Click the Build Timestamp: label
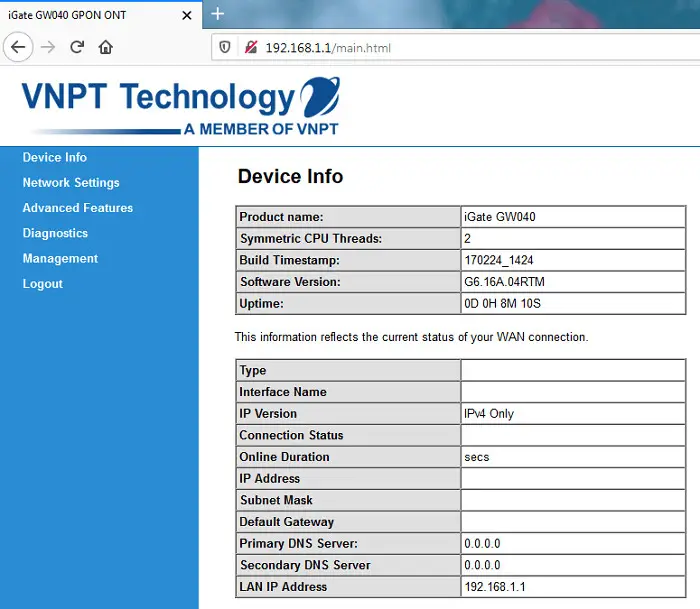Viewport: 700px width, 609px height. point(289,260)
